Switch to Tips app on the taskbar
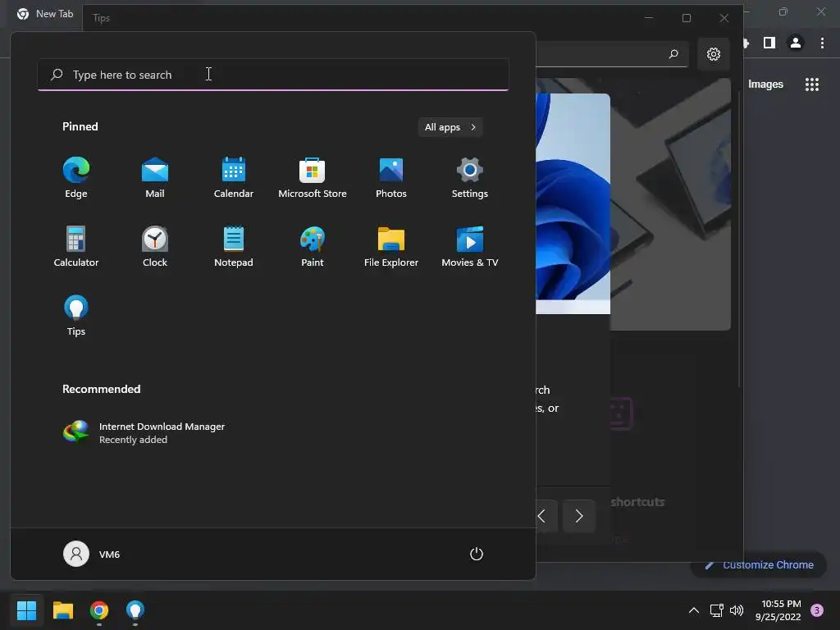This screenshot has width=840, height=630. tap(135, 609)
